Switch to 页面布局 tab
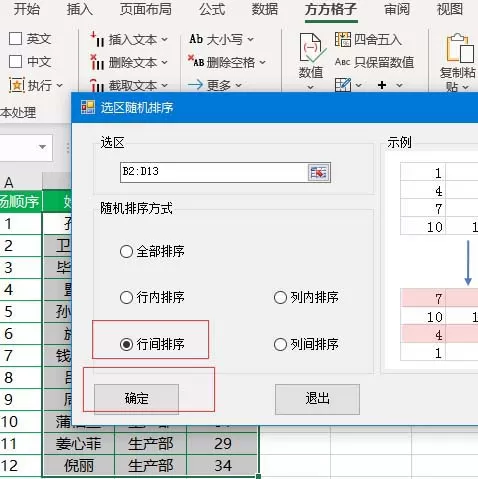 pos(146,9)
